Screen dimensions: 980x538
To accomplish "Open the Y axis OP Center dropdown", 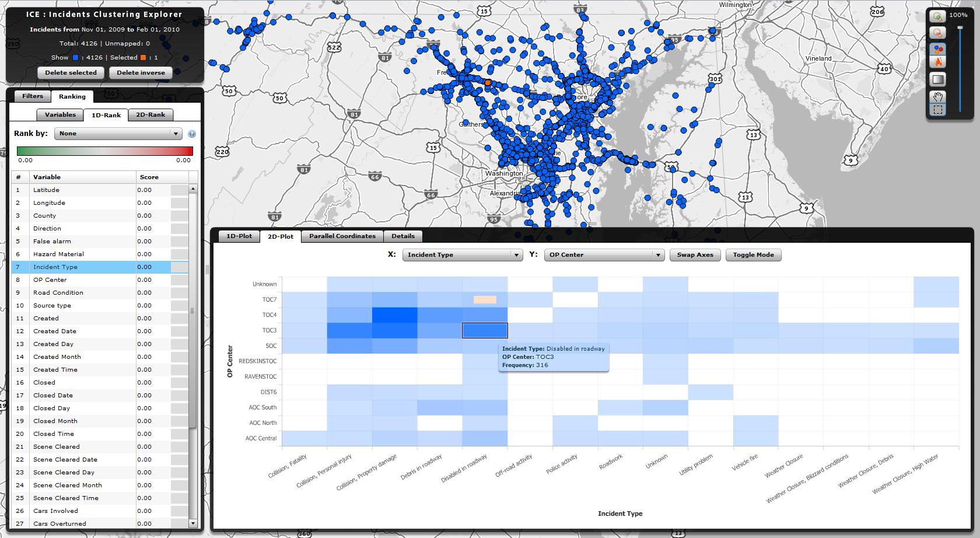I will pyautogui.click(x=604, y=255).
